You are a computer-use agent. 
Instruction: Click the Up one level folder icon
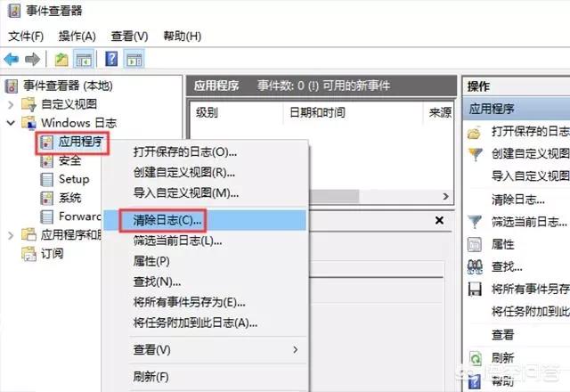[61, 60]
